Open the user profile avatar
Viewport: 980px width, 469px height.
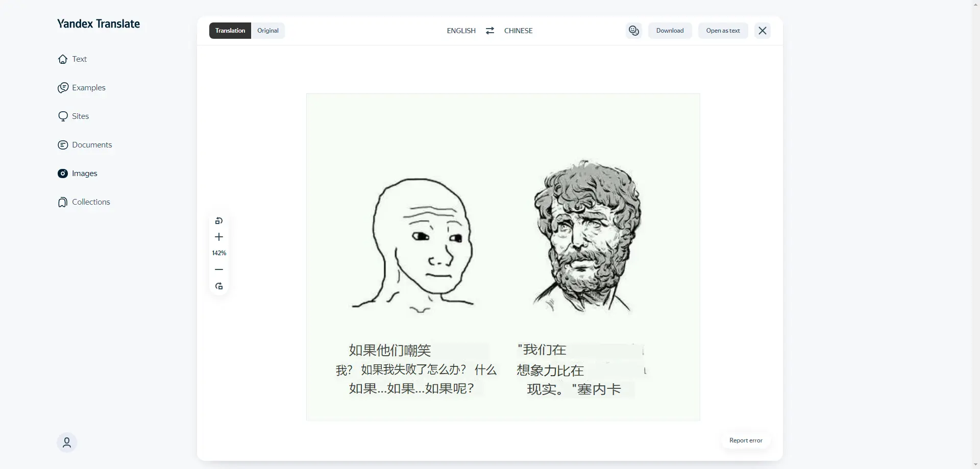tap(67, 442)
